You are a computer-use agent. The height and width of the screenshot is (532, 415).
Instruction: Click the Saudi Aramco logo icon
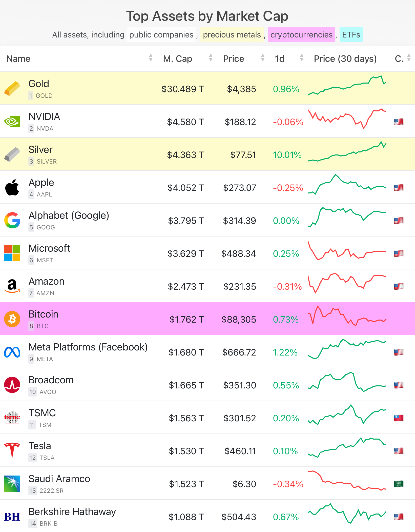pos(12,484)
